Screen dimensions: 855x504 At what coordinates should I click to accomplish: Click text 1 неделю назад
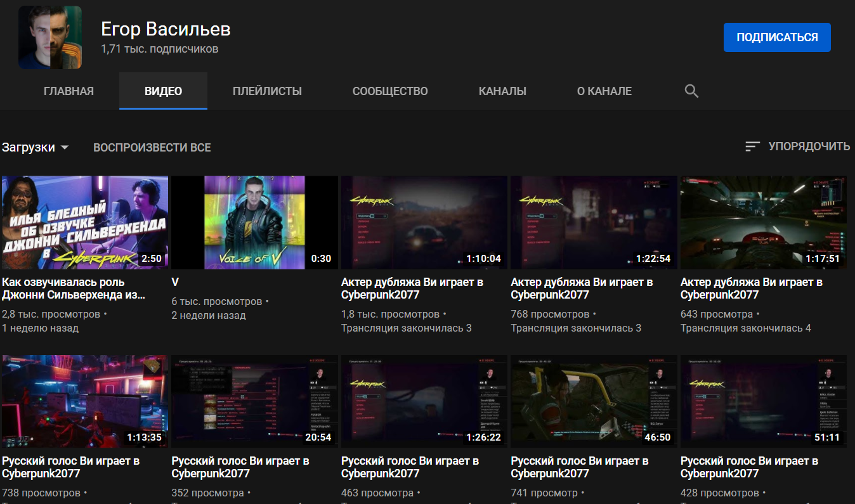pos(41,328)
